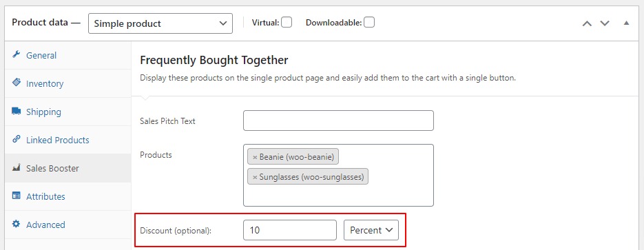Remove Sunglasses product via its × icon
644x250 pixels.
tap(255, 177)
